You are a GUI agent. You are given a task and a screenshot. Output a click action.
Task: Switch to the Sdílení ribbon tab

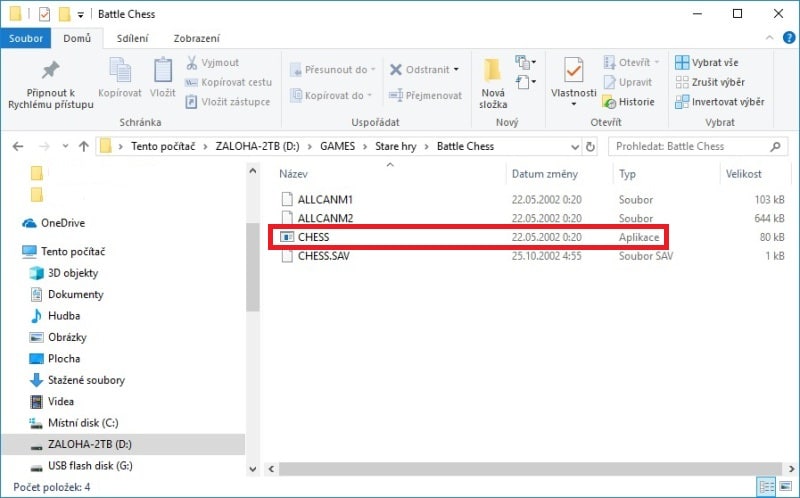(132, 38)
